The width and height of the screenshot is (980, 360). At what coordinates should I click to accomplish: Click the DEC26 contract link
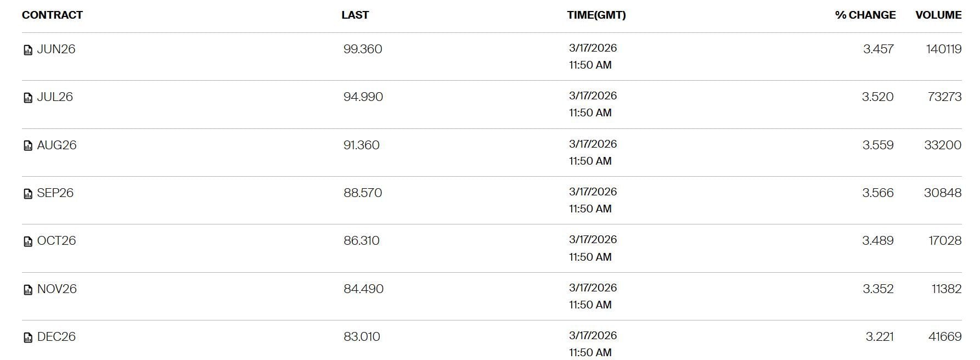[56, 337]
